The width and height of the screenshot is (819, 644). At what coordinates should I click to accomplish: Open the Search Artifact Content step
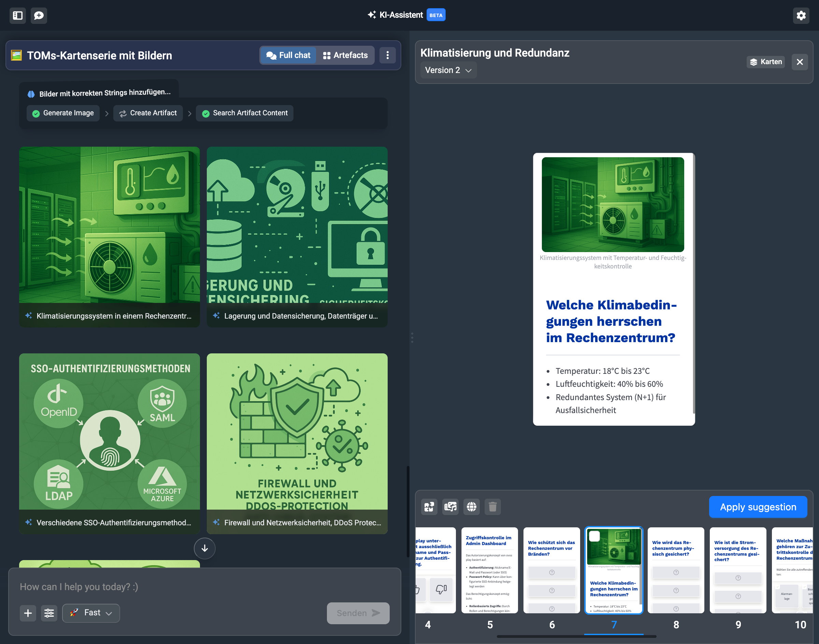[244, 113]
